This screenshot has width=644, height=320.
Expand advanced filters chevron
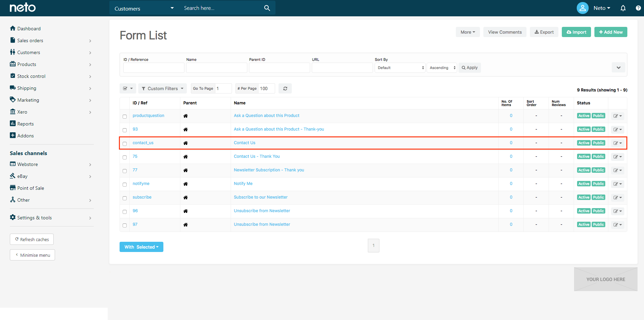point(619,67)
